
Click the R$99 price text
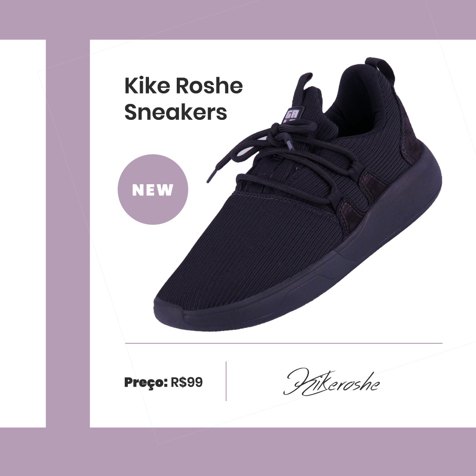coord(186,382)
